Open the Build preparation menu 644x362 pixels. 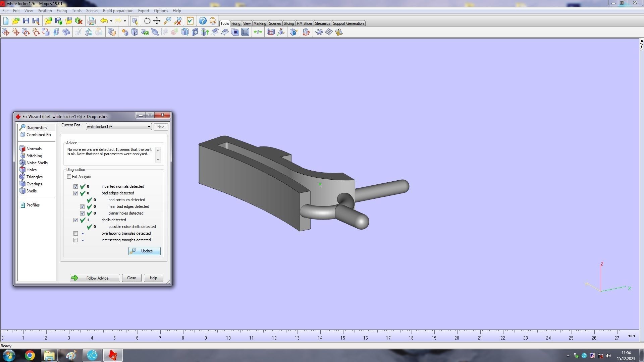(x=118, y=11)
